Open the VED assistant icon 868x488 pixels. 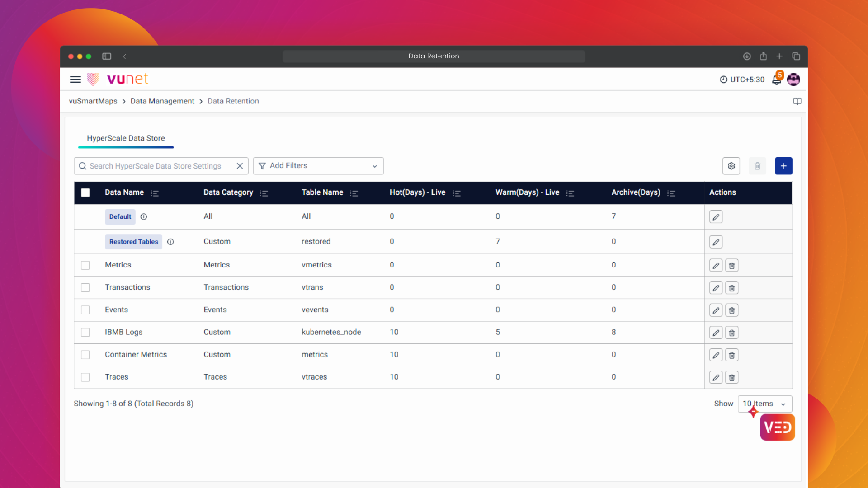pyautogui.click(x=777, y=427)
